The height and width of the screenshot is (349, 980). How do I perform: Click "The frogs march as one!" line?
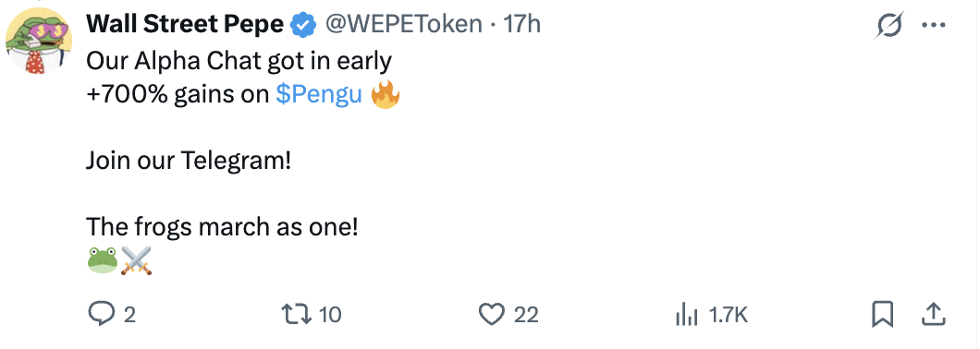click(x=223, y=226)
